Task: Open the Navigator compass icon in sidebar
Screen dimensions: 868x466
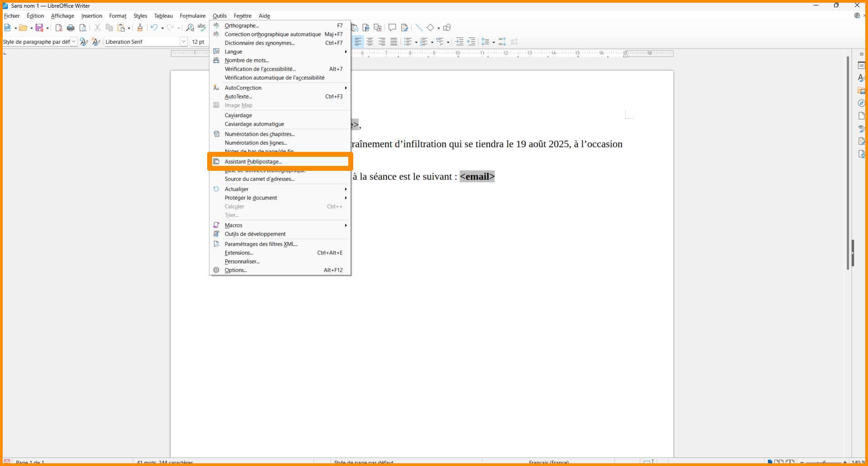Action: [861, 104]
